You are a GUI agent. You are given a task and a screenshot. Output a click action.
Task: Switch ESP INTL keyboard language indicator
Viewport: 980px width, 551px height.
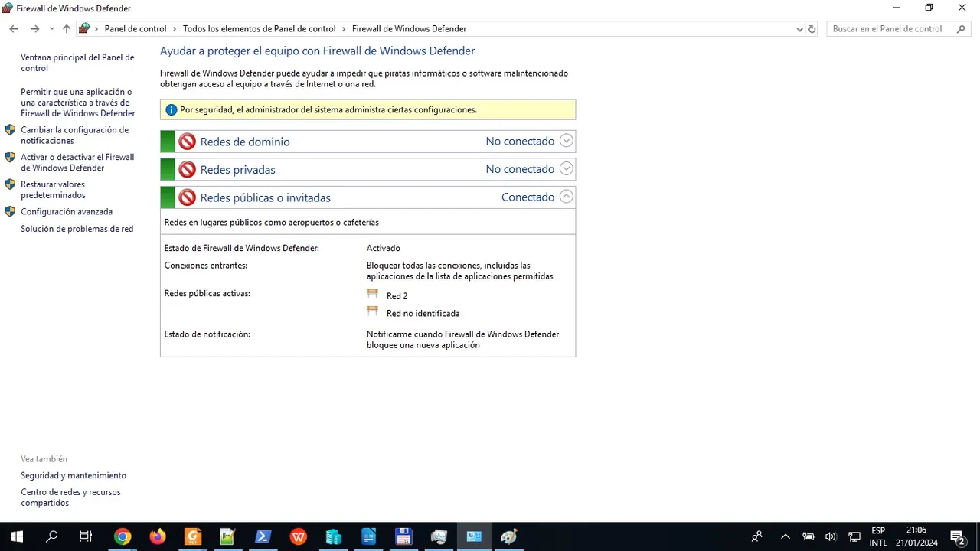[878, 536]
